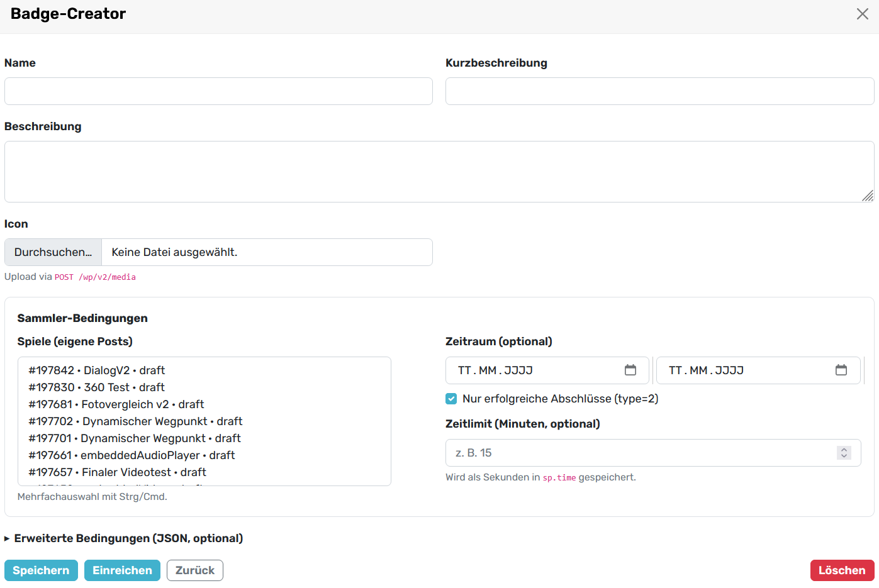
Task: Focus the Name input field
Action: (218, 91)
